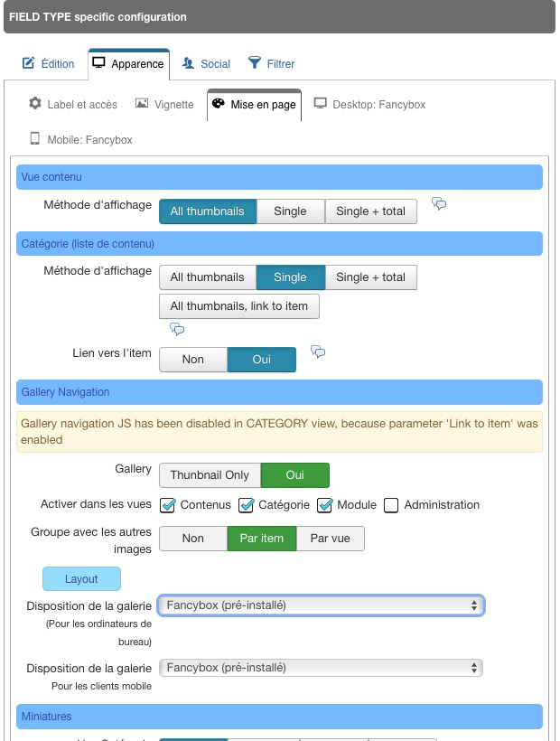Toggle the Module checkbox

click(325, 505)
